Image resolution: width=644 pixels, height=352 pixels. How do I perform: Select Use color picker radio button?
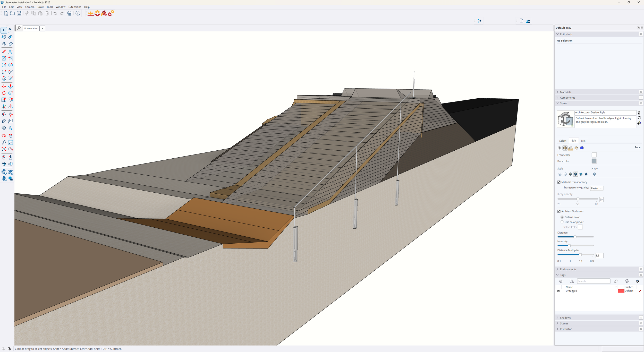[562, 222]
